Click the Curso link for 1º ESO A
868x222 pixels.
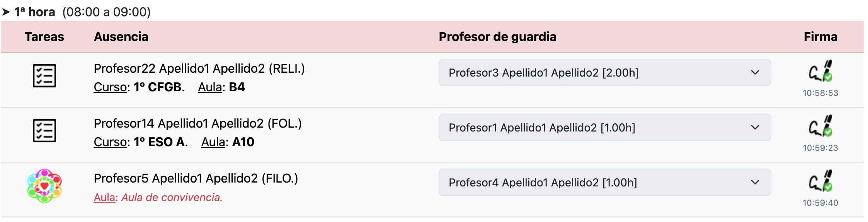pyautogui.click(x=110, y=142)
